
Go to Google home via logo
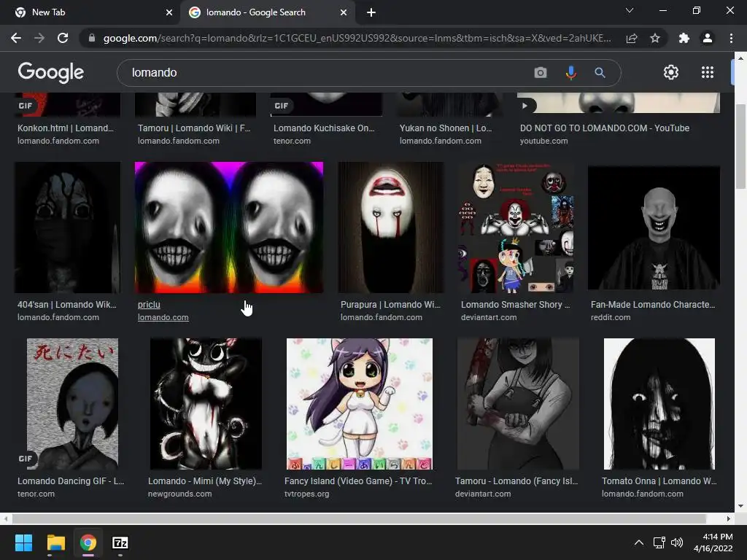[50, 72]
